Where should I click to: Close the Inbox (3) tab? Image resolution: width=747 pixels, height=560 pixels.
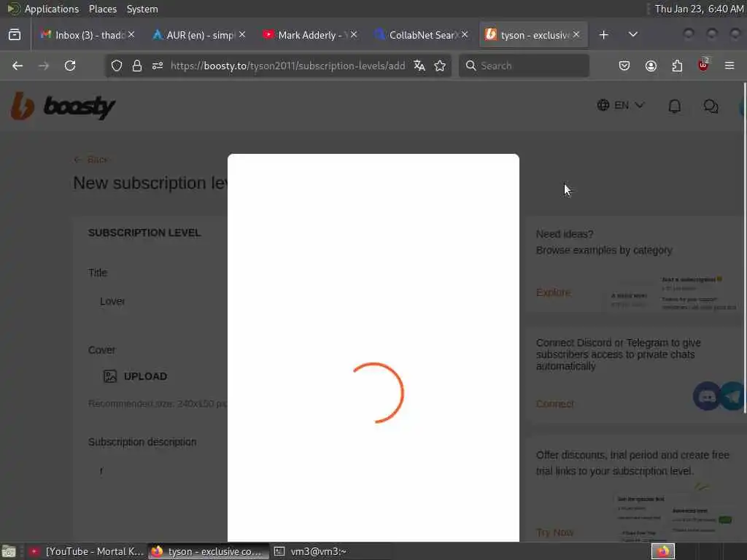coord(131,35)
